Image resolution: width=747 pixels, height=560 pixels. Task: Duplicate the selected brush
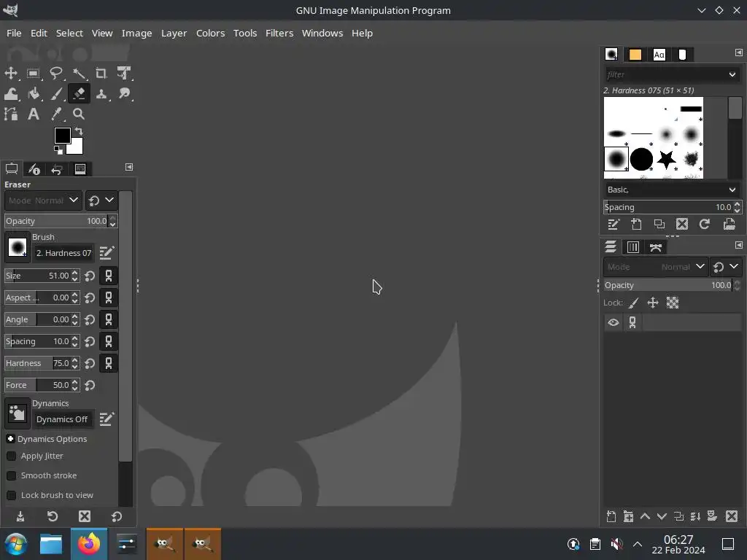tap(659, 224)
